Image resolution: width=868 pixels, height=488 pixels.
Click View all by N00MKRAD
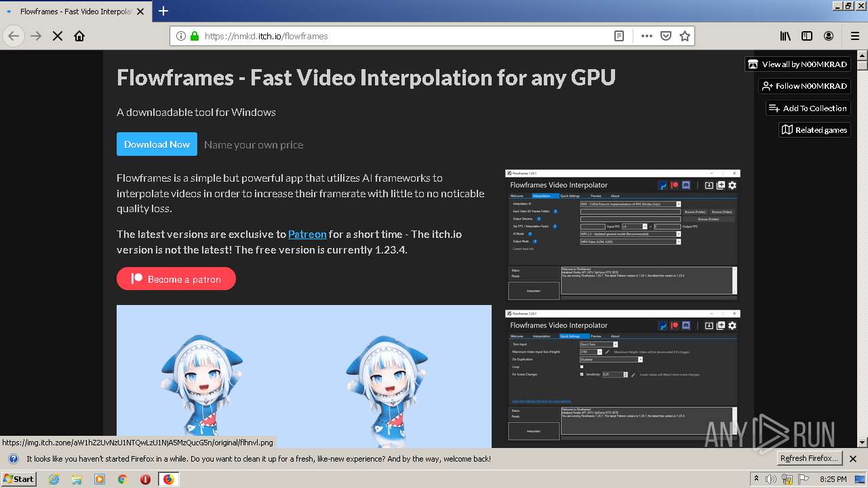[798, 64]
